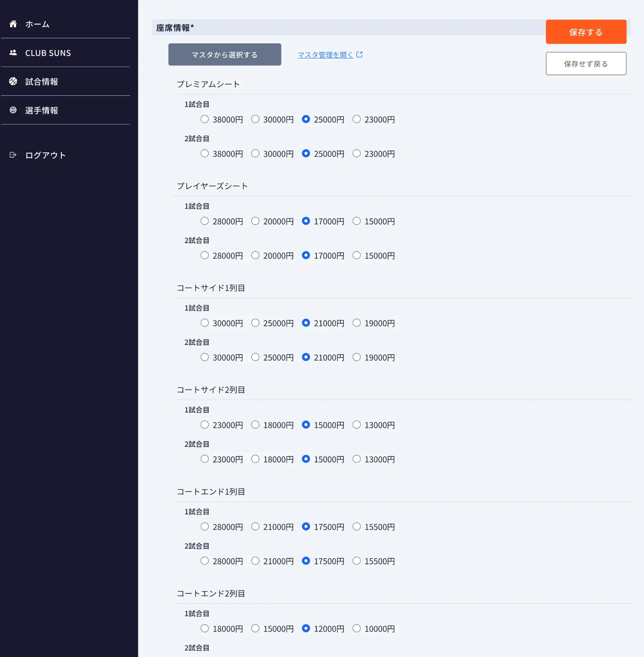Select 23000円 for プレミアムシート 2試合目
644x657 pixels.
(x=357, y=153)
